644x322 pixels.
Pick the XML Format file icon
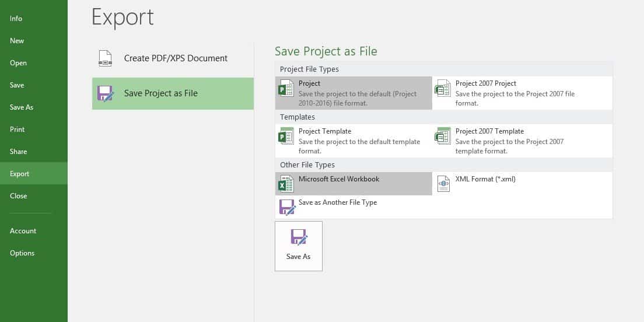[443, 184]
